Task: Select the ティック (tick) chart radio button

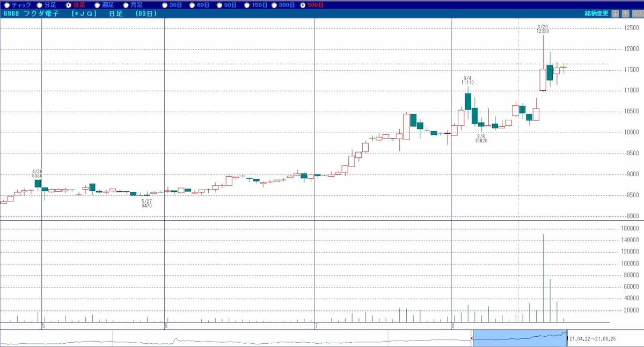Action: tap(6, 5)
